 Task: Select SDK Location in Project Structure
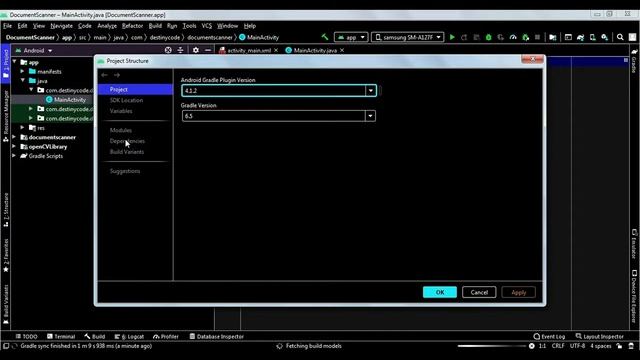coord(126,100)
